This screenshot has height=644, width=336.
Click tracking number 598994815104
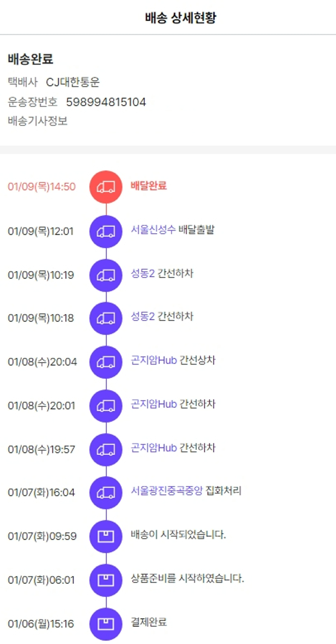pos(106,102)
